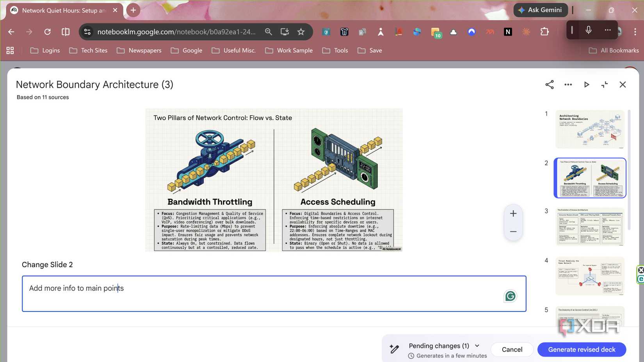Play the slide presentation
The width and height of the screenshot is (644, 362).
pos(587,84)
